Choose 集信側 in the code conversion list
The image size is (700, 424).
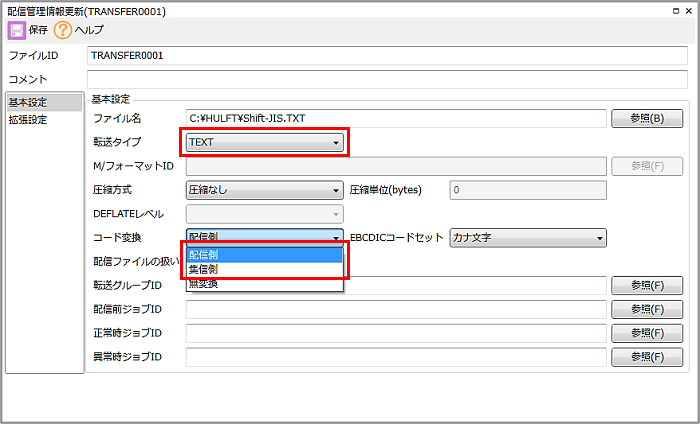pyautogui.click(x=265, y=270)
